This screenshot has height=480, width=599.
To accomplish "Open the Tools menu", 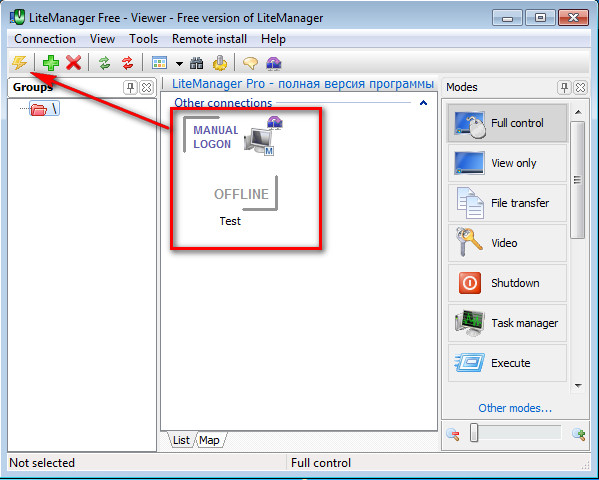I will pos(143,39).
